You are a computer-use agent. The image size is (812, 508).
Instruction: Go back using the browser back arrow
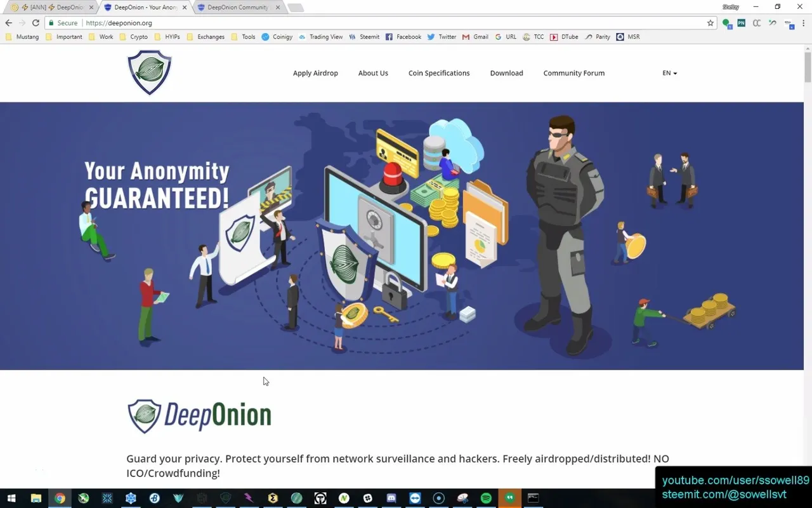(9, 23)
